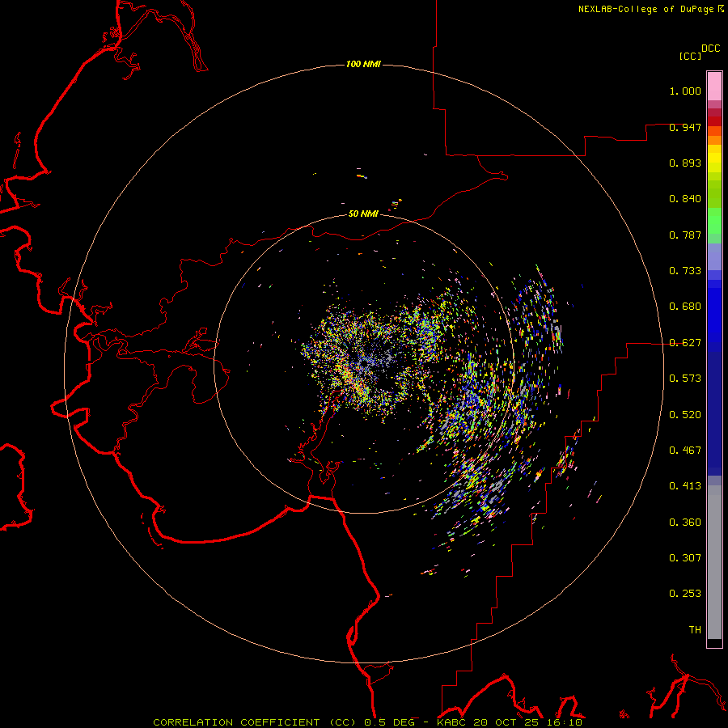This screenshot has height=728, width=728.
Task: Click the 50 NMI range ring label
Action: 363,214
